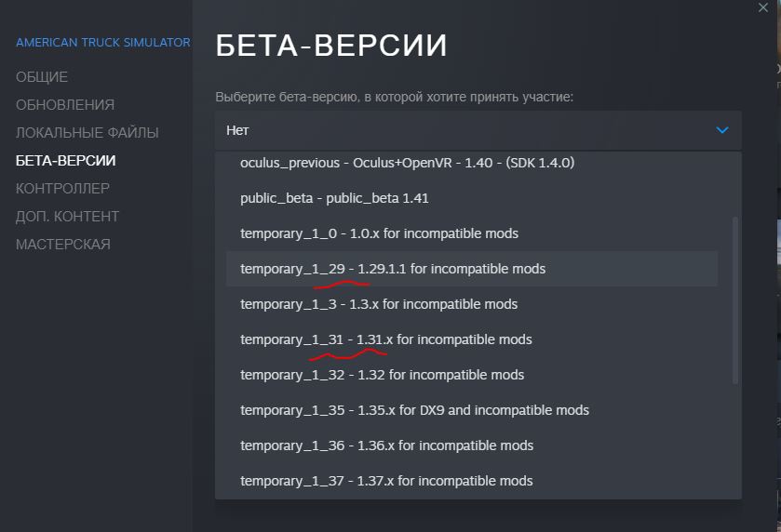Open the МАСТЕРСКАЯ section
Viewport: 781px width, 532px height.
[63, 245]
